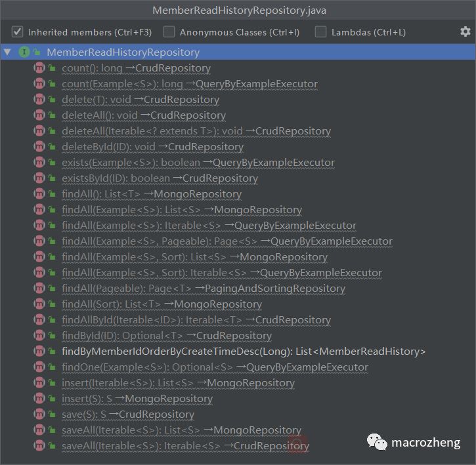Select findAllById(Iterable<ID>): Iterable<T> row
The height and width of the screenshot is (465, 476).
[x=196, y=320]
